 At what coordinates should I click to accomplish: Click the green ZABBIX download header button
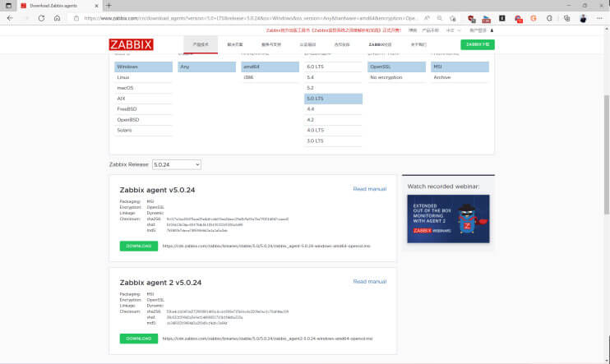point(478,44)
